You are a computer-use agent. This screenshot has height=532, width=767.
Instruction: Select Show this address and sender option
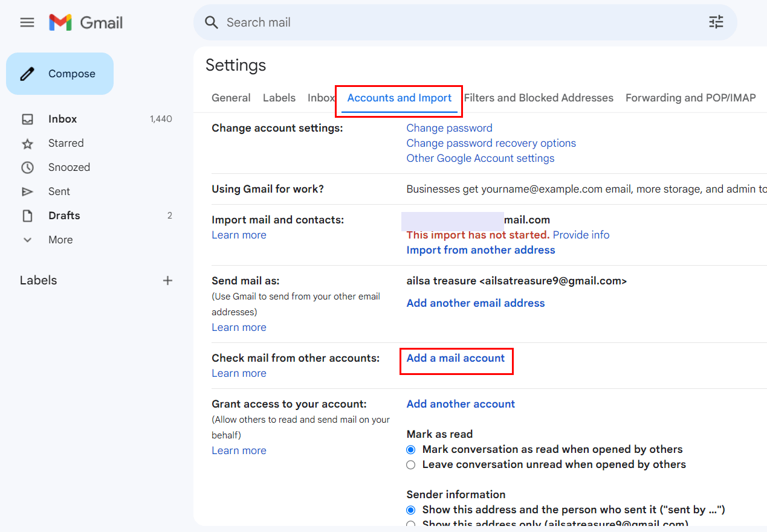(411, 510)
